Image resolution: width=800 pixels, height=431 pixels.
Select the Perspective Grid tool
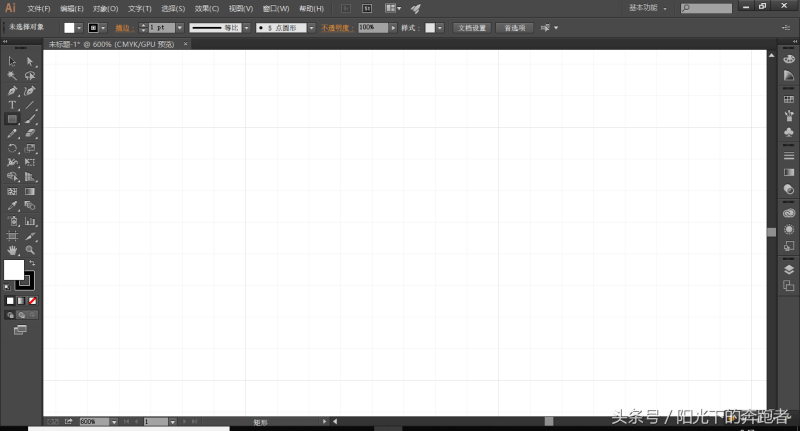coord(30,177)
